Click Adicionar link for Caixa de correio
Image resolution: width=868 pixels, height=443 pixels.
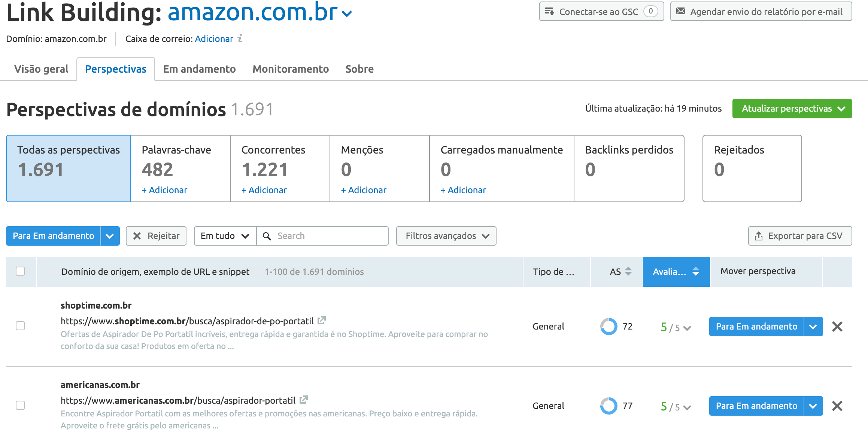(214, 39)
